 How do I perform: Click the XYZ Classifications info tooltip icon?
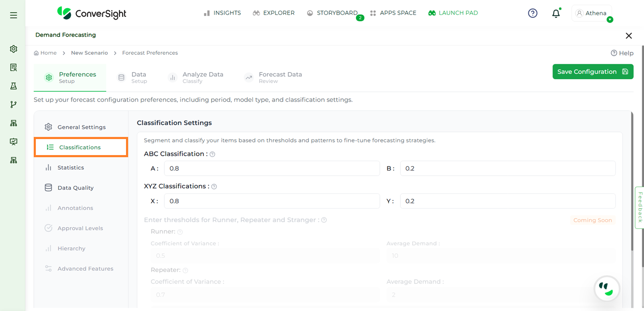coord(214,186)
